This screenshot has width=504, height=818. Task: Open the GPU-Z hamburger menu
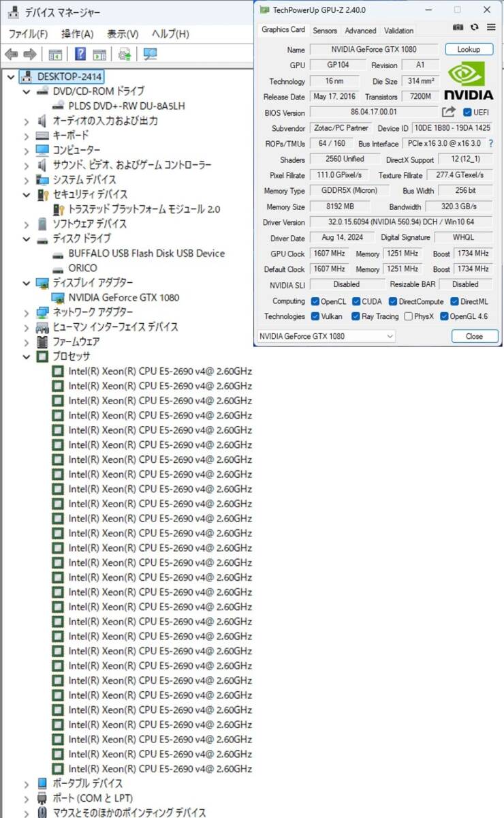coord(491,27)
